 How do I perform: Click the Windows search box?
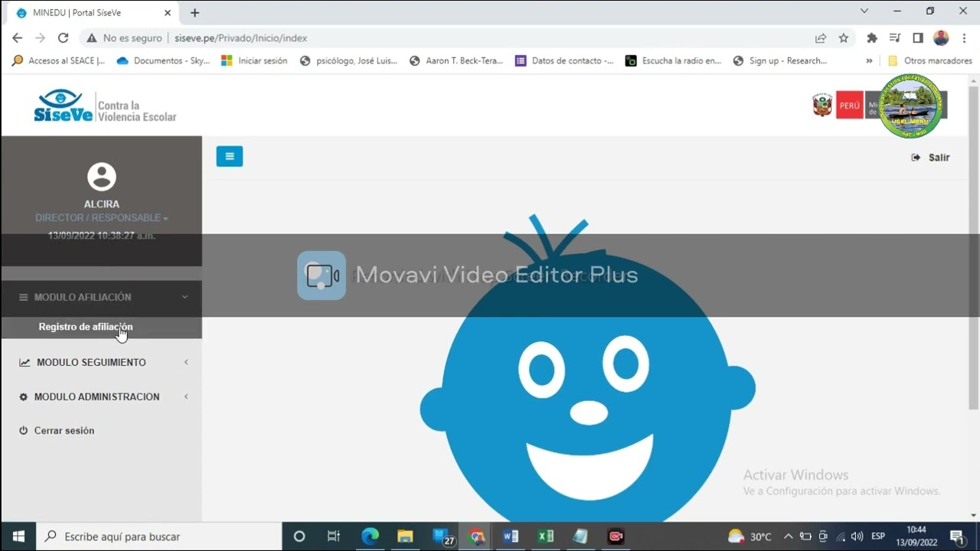coord(159,536)
